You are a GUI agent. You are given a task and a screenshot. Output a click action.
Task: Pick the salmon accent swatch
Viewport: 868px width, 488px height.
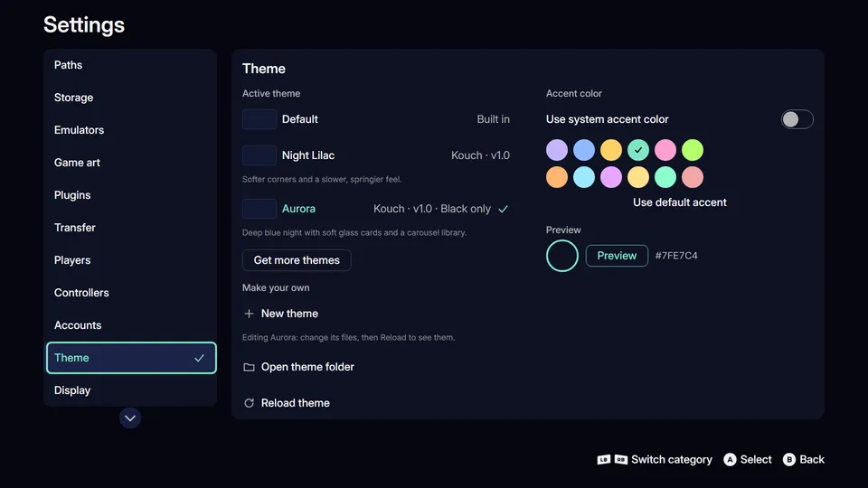pyautogui.click(x=693, y=177)
